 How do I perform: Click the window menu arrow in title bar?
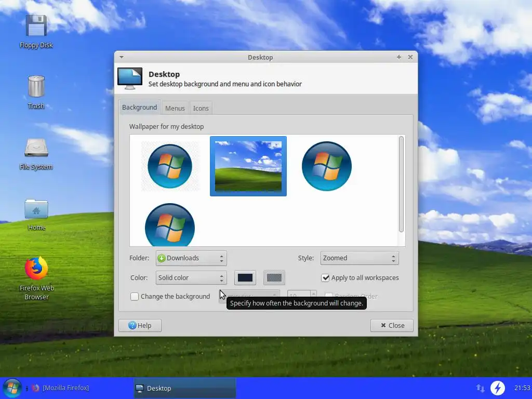[122, 57]
